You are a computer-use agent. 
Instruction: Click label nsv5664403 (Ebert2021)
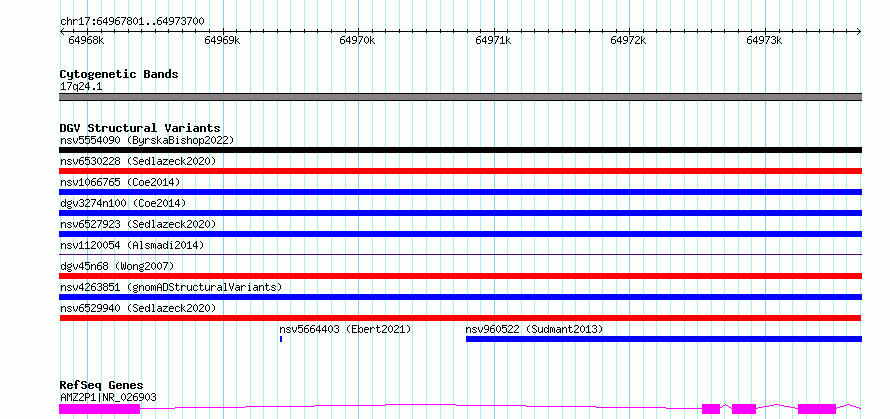point(345,329)
